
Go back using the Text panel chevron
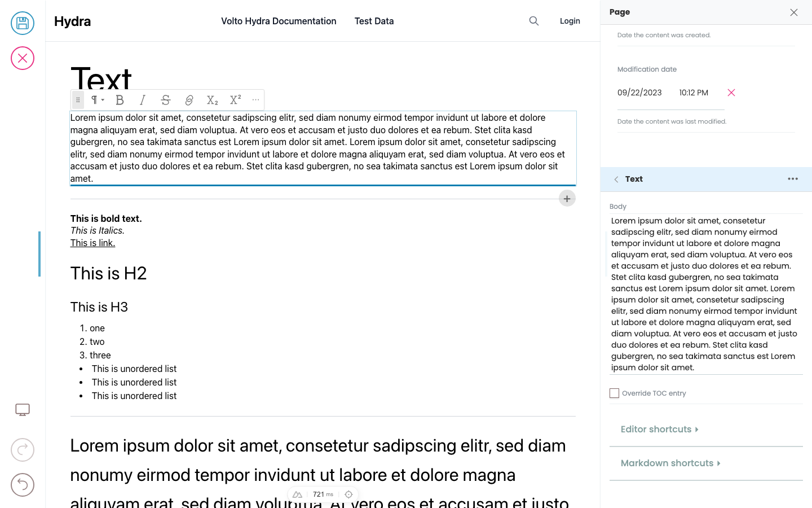pyautogui.click(x=616, y=179)
